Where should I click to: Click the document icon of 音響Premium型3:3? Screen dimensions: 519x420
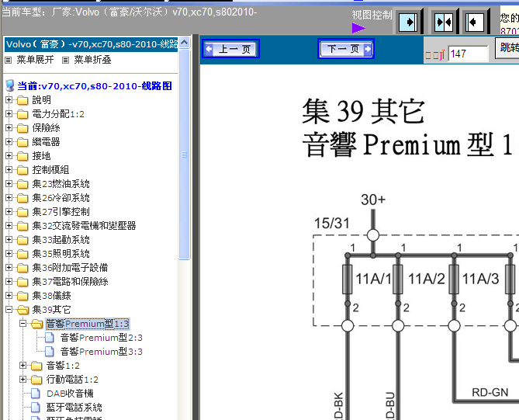point(50,352)
